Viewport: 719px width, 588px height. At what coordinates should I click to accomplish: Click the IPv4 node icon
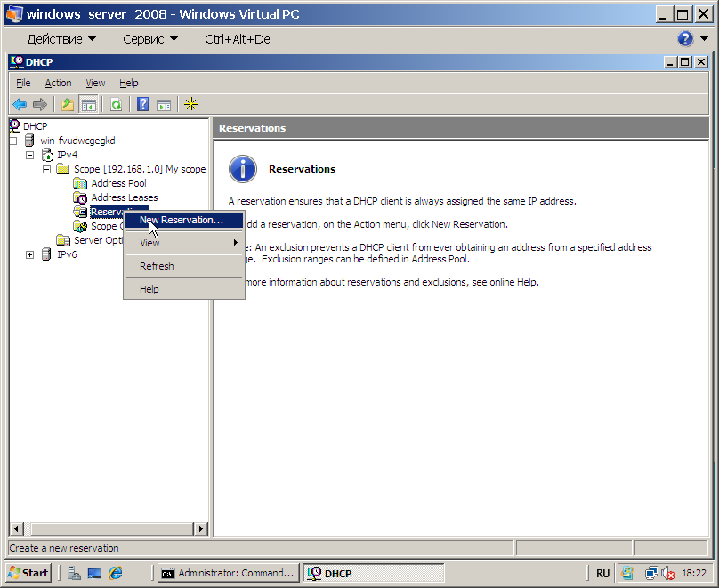pos(47,155)
